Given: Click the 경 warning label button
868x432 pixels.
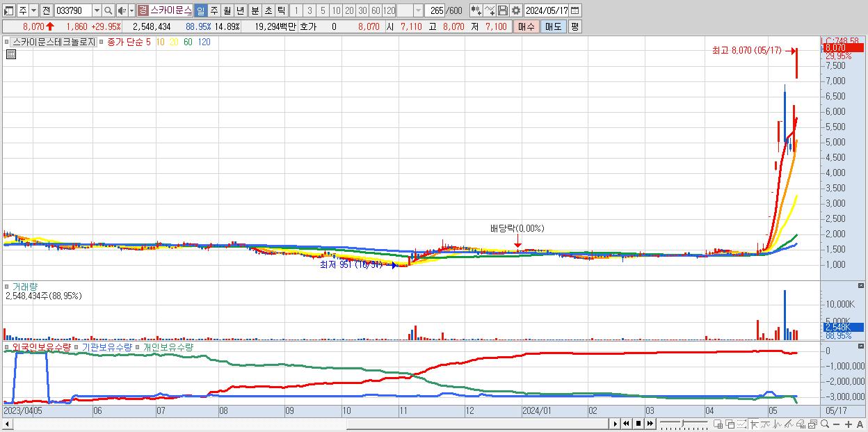Looking at the screenshot, I should (x=143, y=10).
